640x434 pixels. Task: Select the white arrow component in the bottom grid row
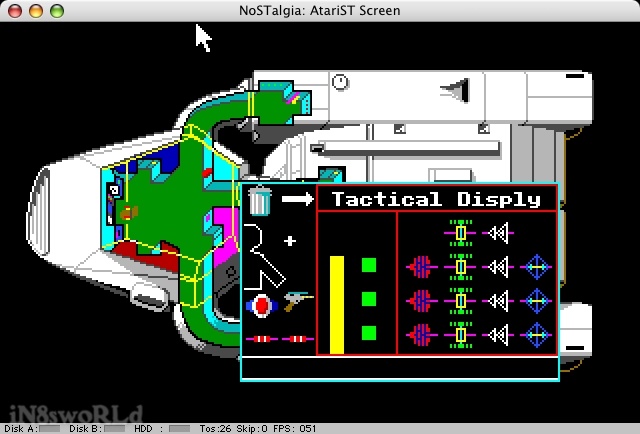click(498, 335)
